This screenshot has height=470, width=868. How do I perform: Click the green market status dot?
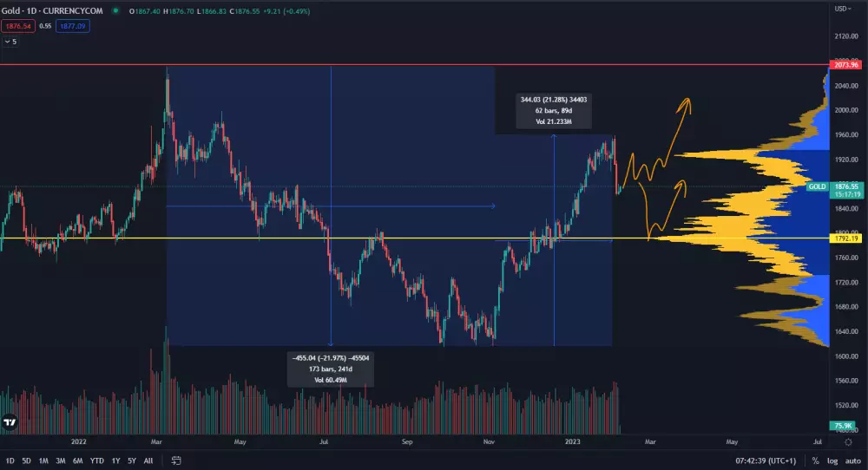pyautogui.click(x=116, y=12)
